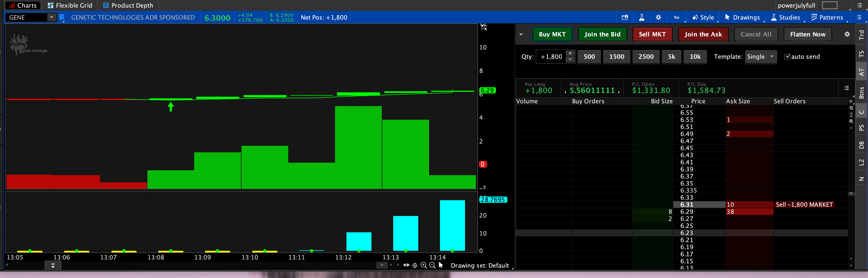The image size is (868, 278).
Task: Open the Template Single dropdown
Action: coord(761,57)
